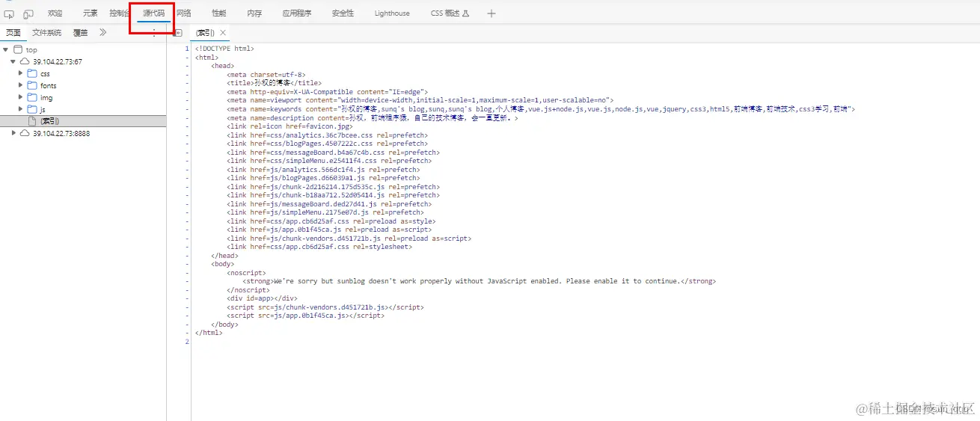Viewport: 980px width, 421px height.
Task: Hide the navigator with the sidebar toggle icon
Action: (178, 33)
